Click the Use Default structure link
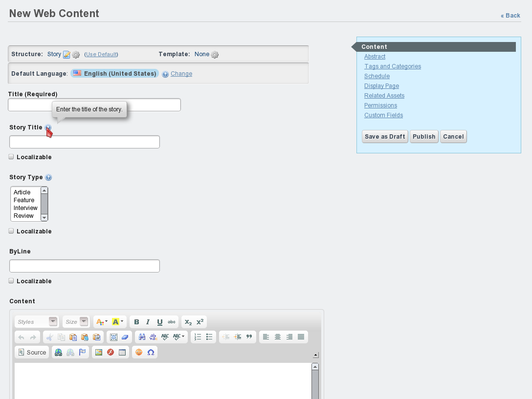 (101, 54)
